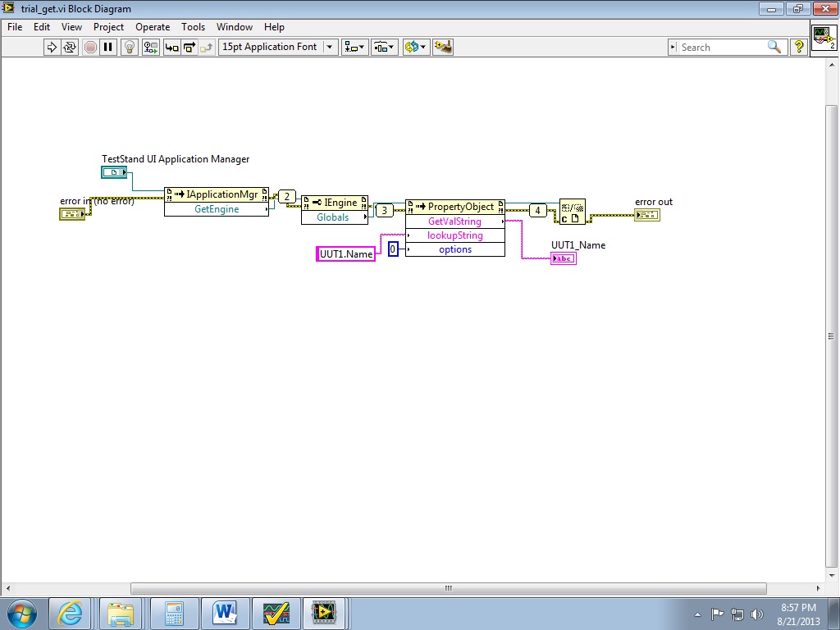The height and width of the screenshot is (630, 840).
Task: Switch to LabVIEW on the taskbar
Action: (x=324, y=614)
